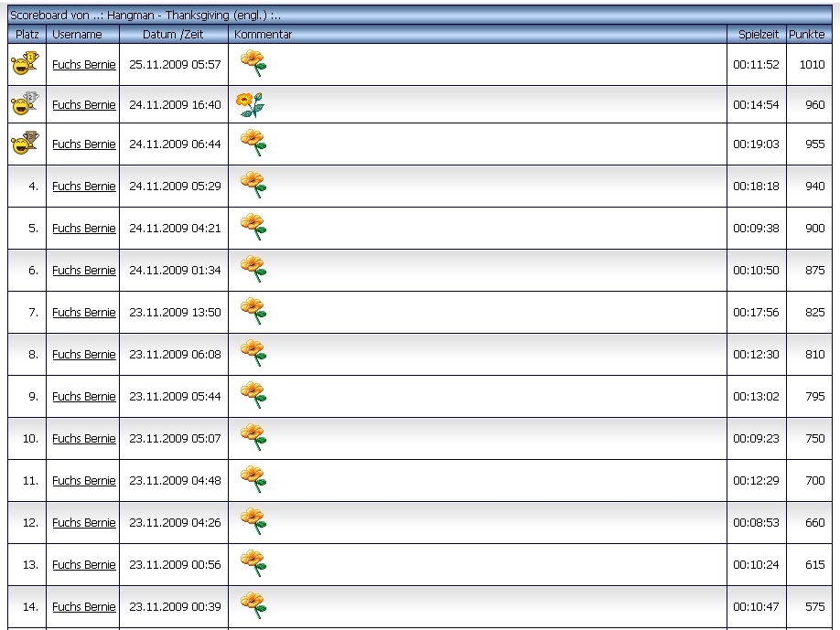
Task: Click the Datum /Zeit column header
Action: 173,34
